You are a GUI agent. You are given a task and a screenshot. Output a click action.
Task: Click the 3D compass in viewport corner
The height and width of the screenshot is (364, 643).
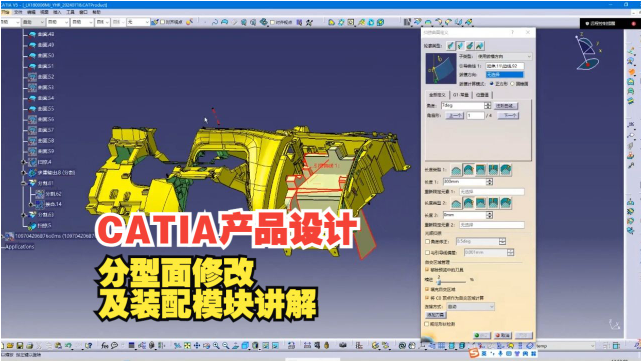(x=588, y=52)
